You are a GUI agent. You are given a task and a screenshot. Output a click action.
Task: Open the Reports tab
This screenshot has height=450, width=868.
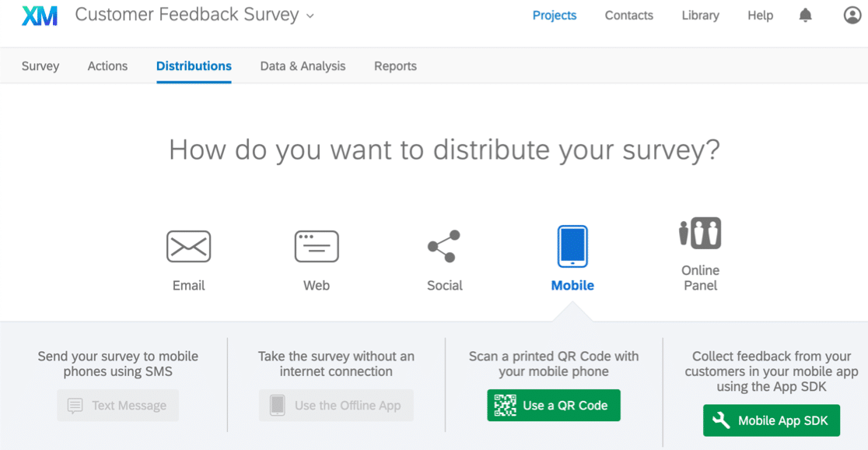click(x=395, y=66)
